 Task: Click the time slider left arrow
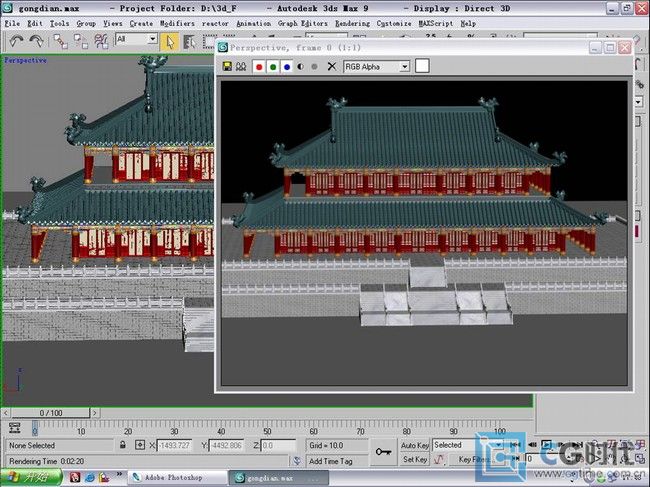(5, 413)
